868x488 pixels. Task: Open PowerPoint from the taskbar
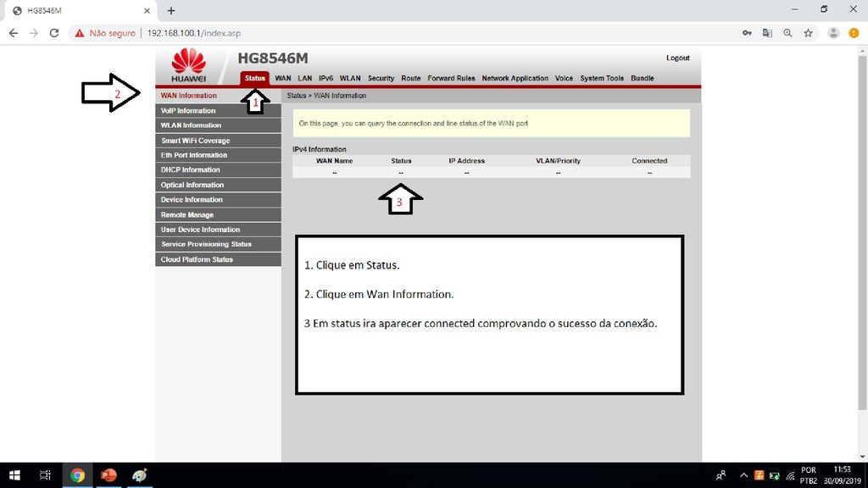(108, 475)
